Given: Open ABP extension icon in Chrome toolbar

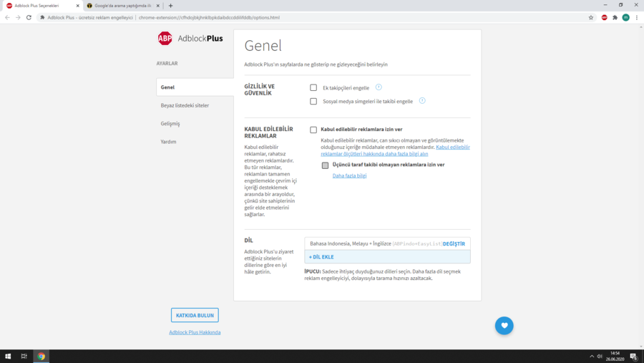Looking at the screenshot, I should [604, 18].
